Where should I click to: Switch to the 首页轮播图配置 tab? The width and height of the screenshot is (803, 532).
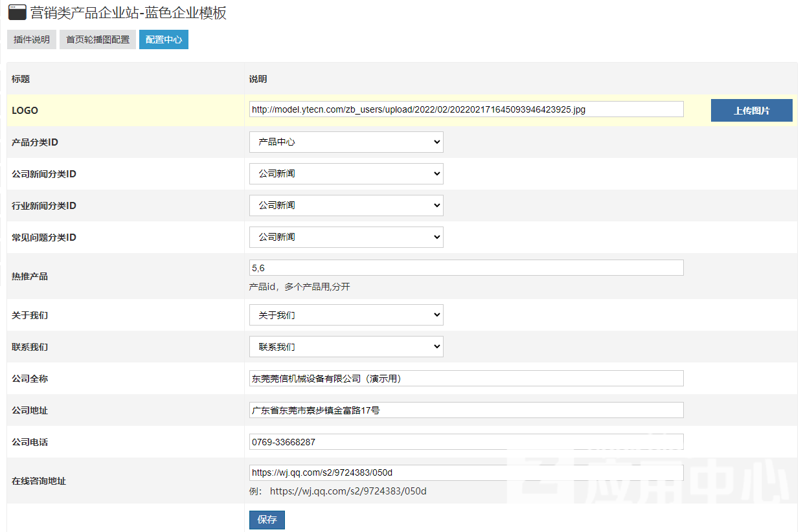pos(98,39)
